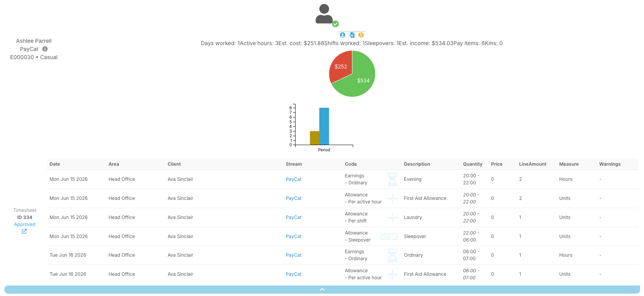Click the Price column header
Image resolution: width=644 pixels, height=296 pixels.
(497, 164)
